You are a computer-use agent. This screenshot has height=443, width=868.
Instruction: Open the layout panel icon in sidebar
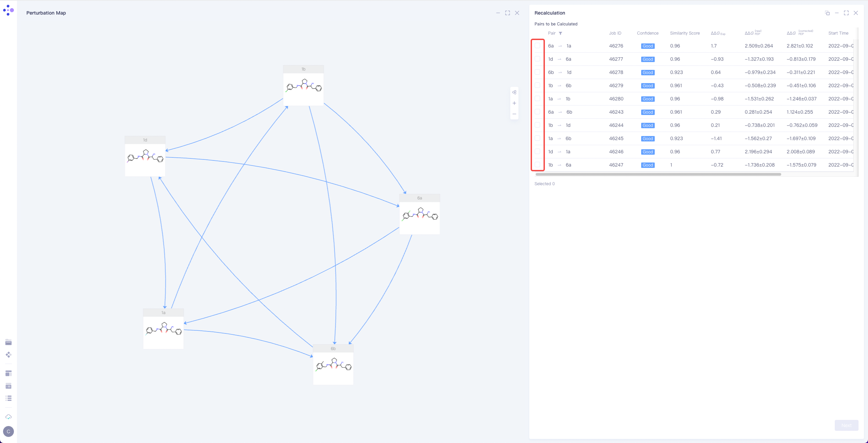point(8,373)
